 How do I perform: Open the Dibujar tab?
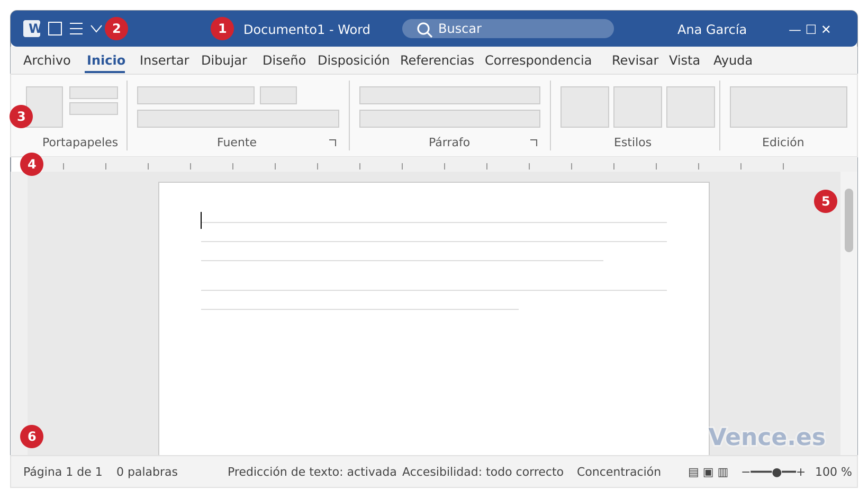click(x=224, y=60)
